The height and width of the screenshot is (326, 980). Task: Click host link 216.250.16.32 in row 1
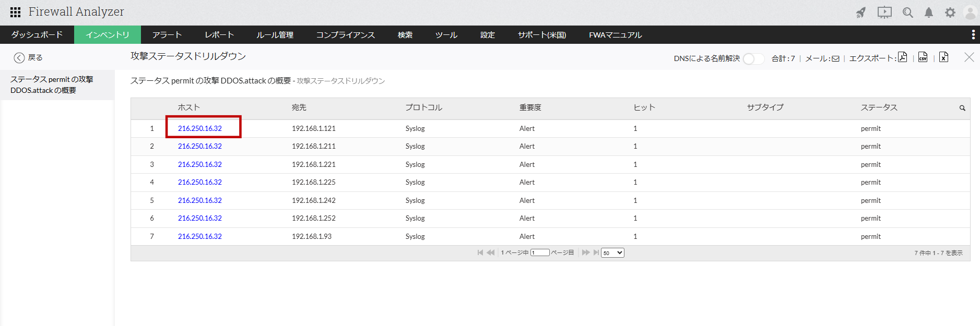200,128
